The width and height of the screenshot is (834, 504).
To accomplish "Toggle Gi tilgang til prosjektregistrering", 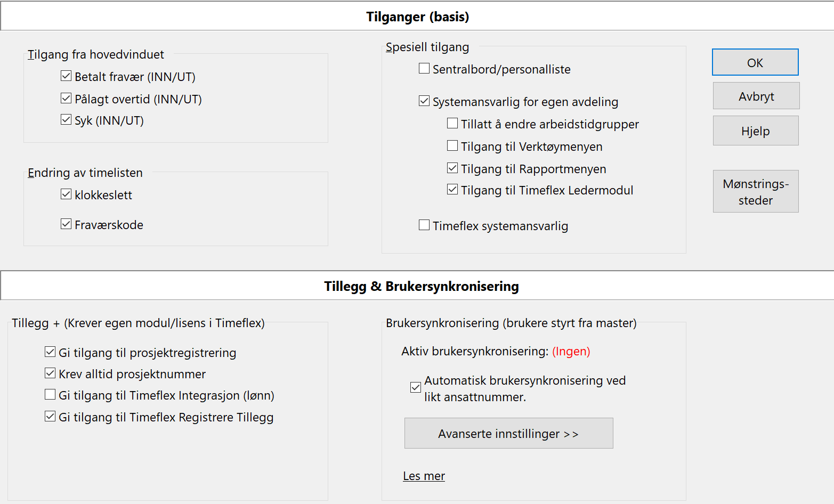I will [x=50, y=352].
